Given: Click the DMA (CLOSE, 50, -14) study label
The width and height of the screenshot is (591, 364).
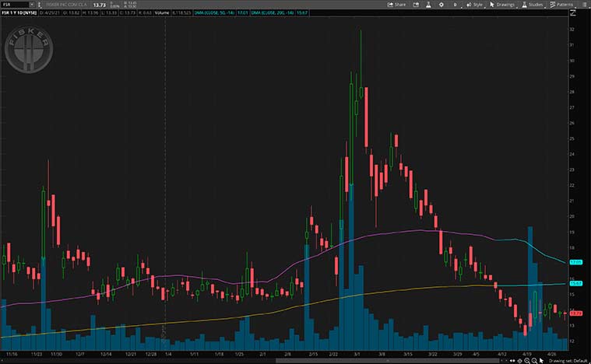Looking at the screenshot, I should pos(214,12).
